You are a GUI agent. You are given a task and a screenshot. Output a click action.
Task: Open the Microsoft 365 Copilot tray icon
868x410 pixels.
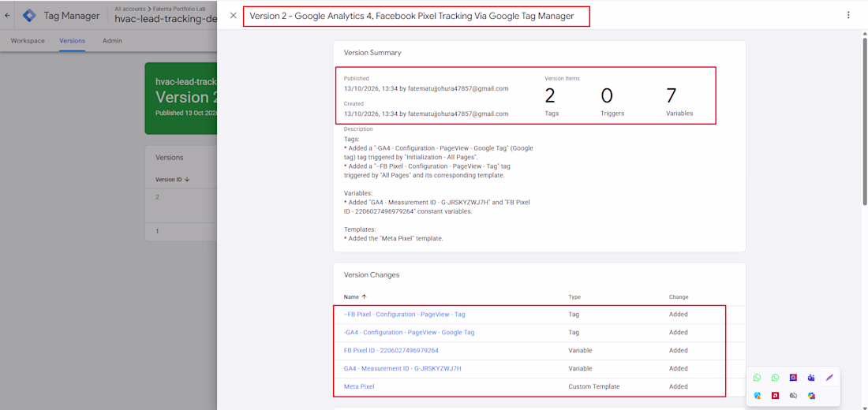tap(811, 396)
